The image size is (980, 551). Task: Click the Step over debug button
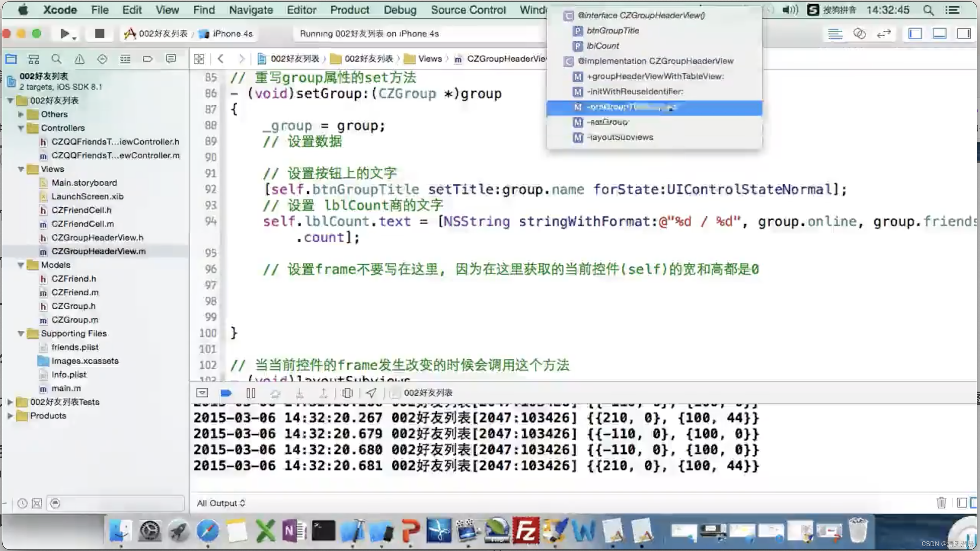point(275,393)
